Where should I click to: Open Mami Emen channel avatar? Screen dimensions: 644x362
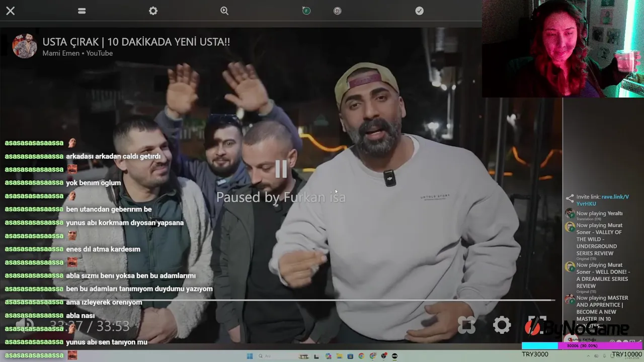pos(25,46)
